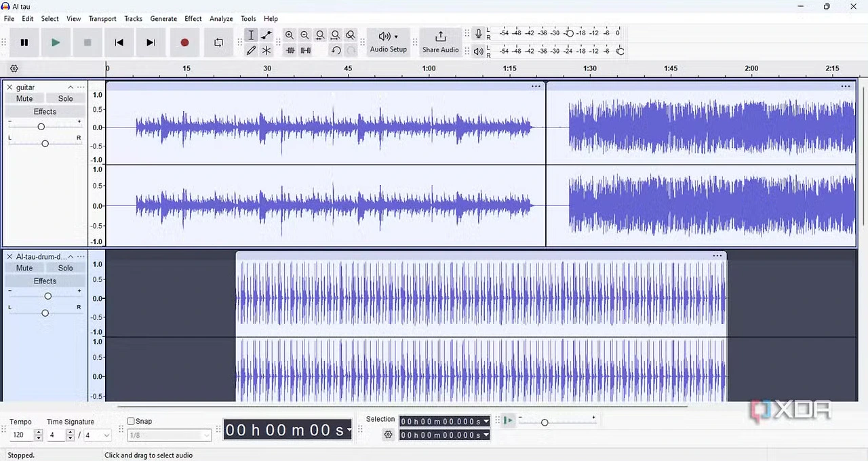Start playback with the green Play button
The height and width of the screenshot is (461, 868).
(x=56, y=43)
